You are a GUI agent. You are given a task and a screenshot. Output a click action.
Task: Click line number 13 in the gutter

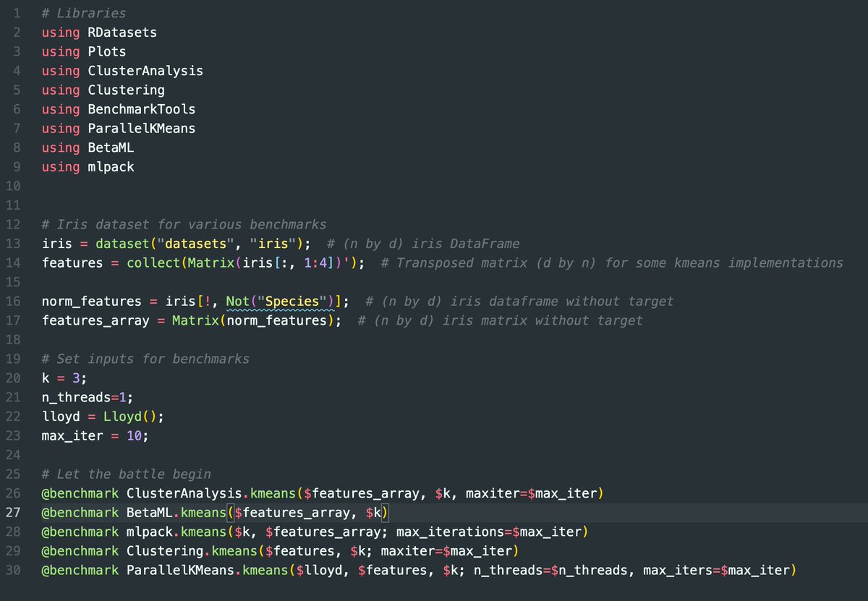pyautogui.click(x=14, y=244)
